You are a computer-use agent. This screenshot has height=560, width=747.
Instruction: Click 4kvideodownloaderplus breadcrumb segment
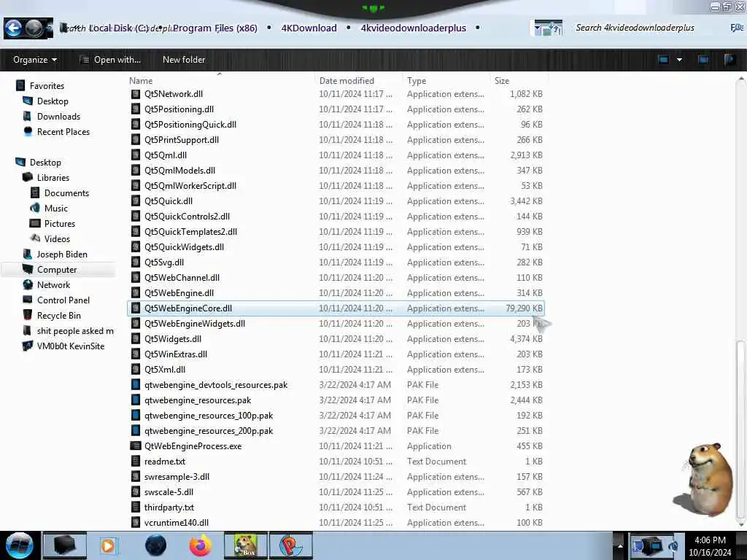[x=414, y=28]
